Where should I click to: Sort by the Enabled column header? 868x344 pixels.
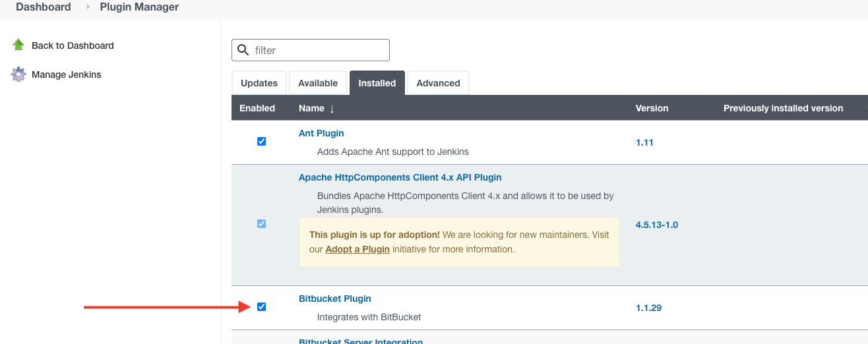click(x=257, y=108)
